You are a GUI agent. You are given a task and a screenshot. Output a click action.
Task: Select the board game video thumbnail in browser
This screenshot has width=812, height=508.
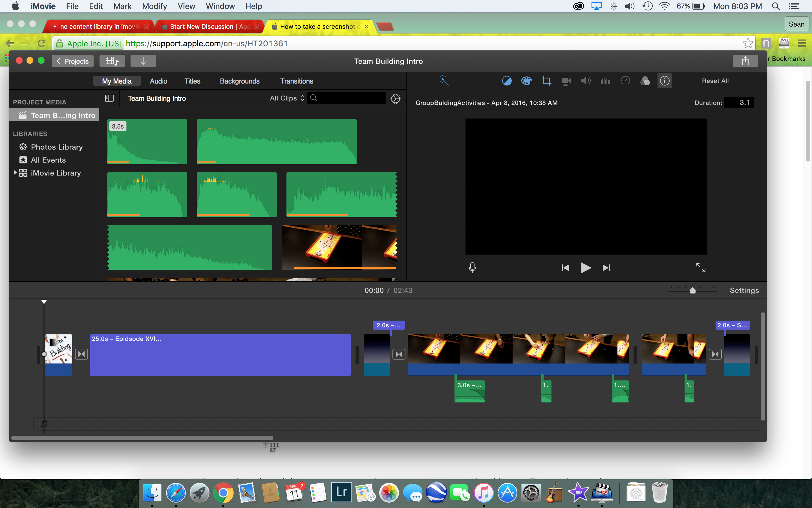click(339, 248)
